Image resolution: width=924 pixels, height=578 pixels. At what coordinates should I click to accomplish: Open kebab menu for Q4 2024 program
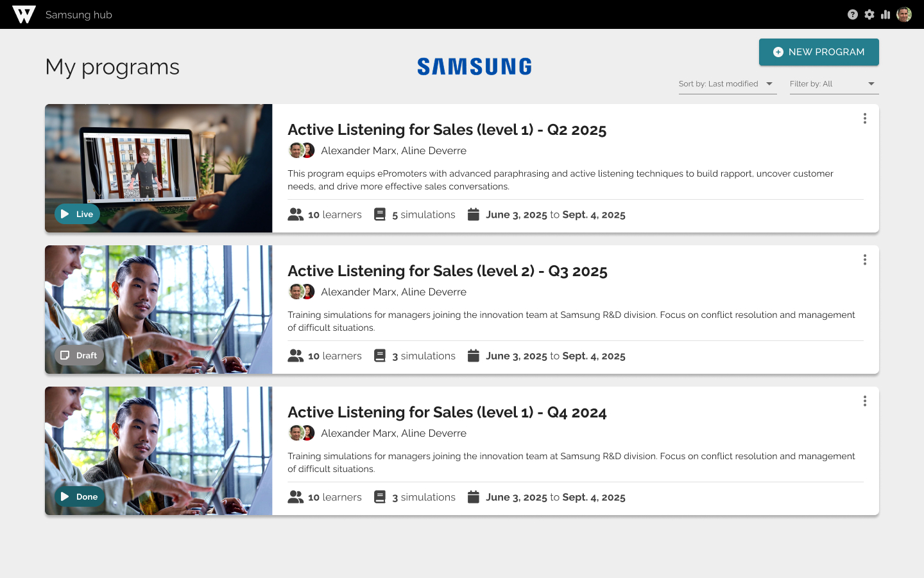(865, 401)
